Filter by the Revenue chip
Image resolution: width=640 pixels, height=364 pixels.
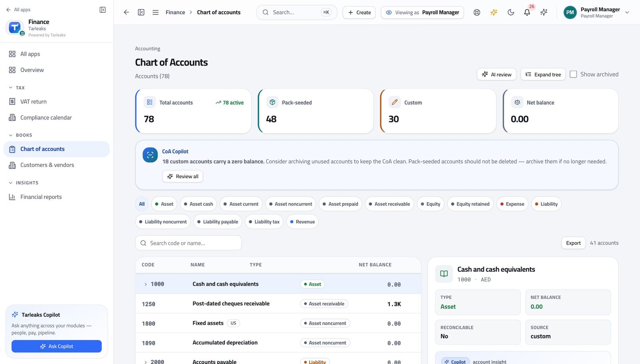click(302, 222)
